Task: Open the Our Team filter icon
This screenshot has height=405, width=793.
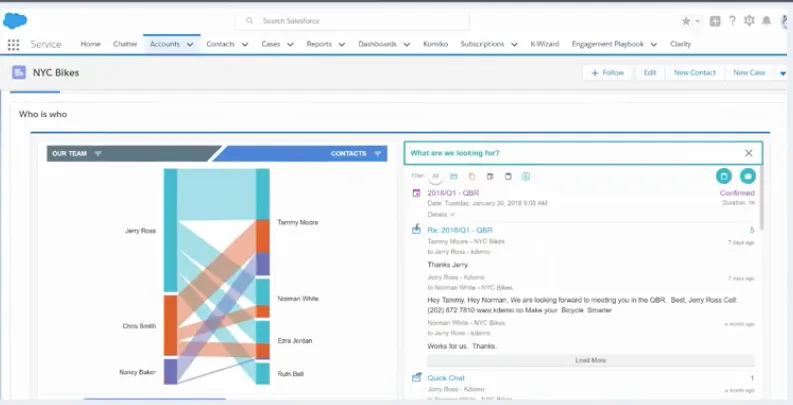Action: [x=98, y=154]
